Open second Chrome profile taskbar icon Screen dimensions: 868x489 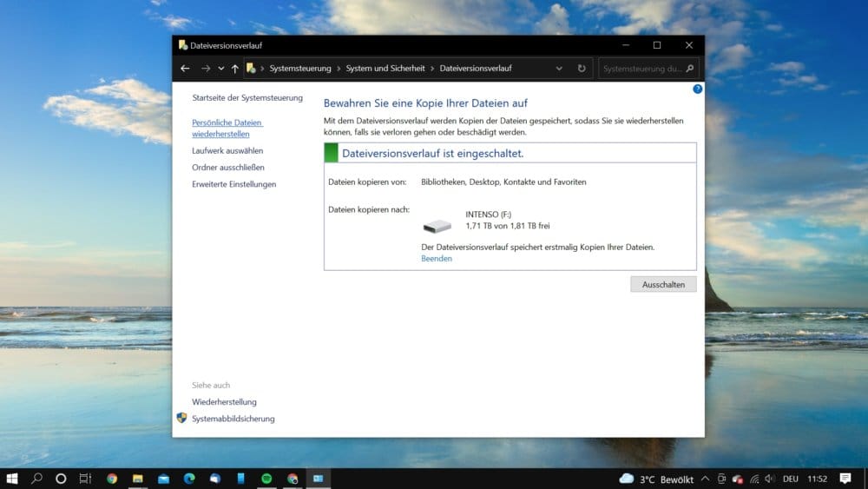pos(293,479)
